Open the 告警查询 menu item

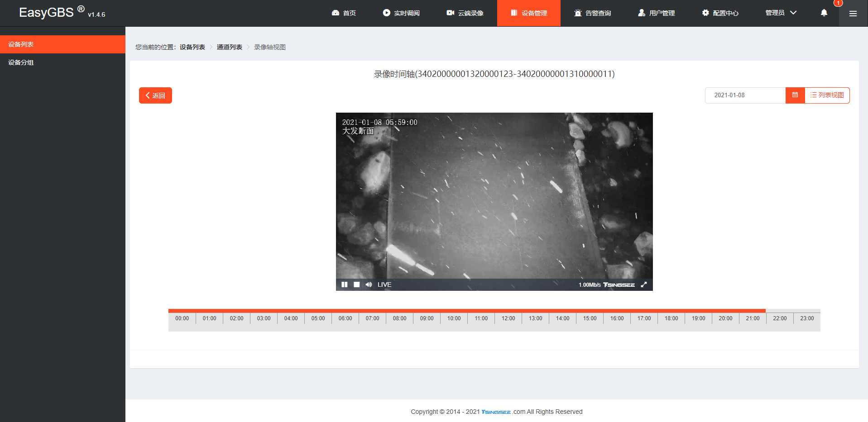[593, 13]
